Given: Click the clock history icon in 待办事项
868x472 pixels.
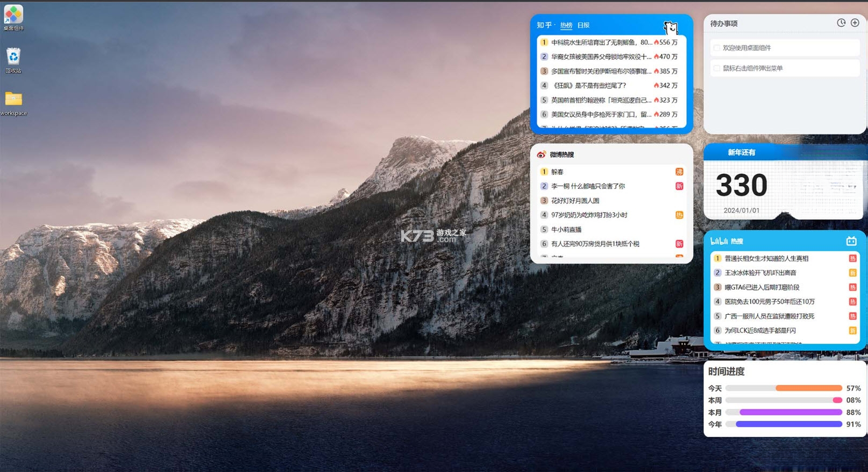Looking at the screenshot, I should click(841, 23).
